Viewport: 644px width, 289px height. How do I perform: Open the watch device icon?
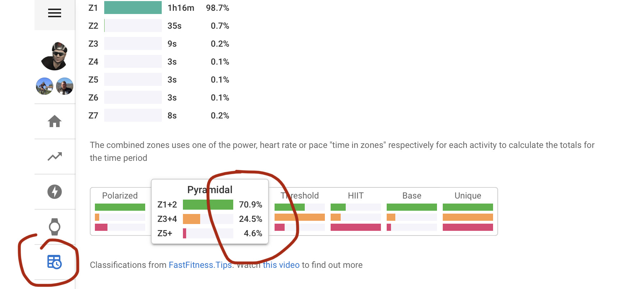point(55,227)
